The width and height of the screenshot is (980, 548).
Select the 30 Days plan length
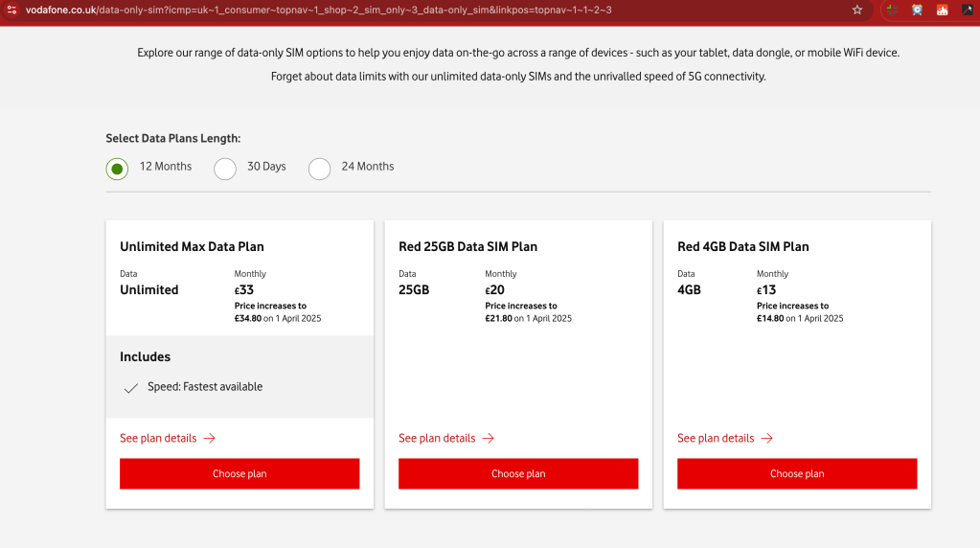point(225,169)
